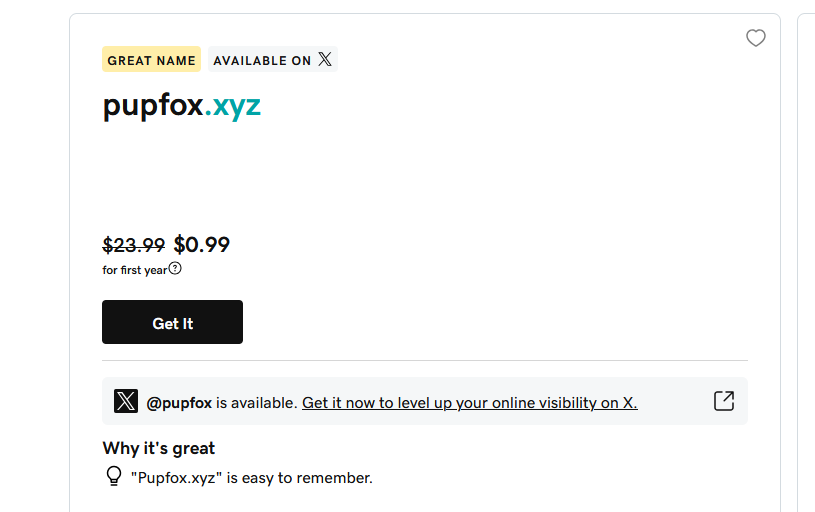Click the gray X availability banner background

tap(425, 401)
